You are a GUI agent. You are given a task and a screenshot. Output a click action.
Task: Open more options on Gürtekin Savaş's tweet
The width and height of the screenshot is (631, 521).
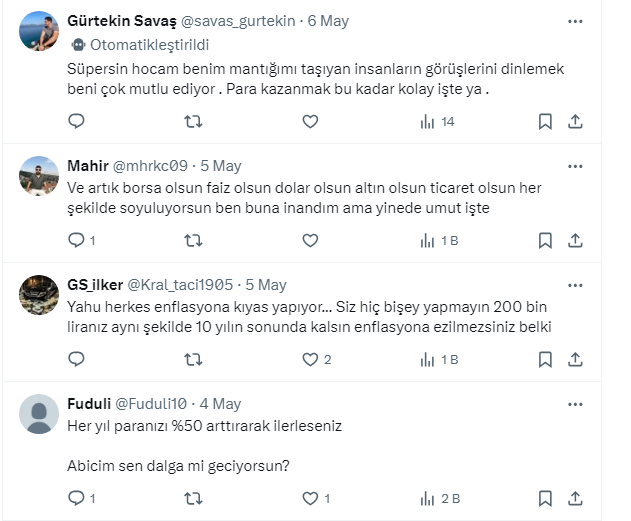(575, 21)
